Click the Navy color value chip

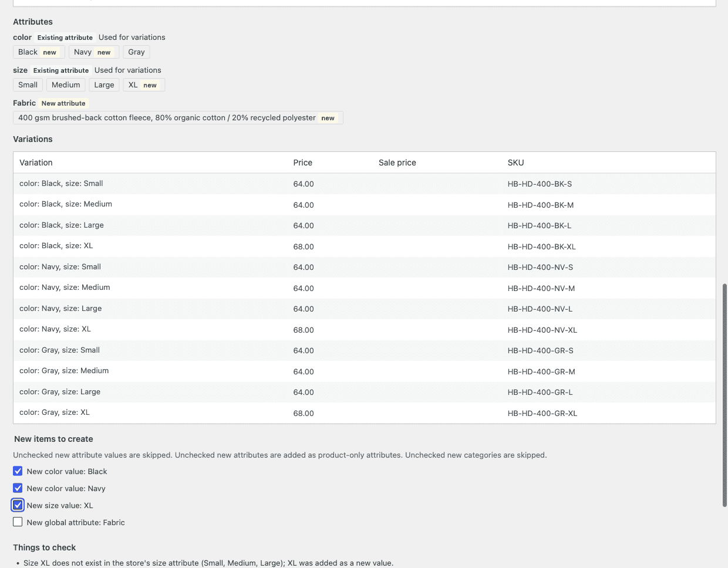click(94, 52)
